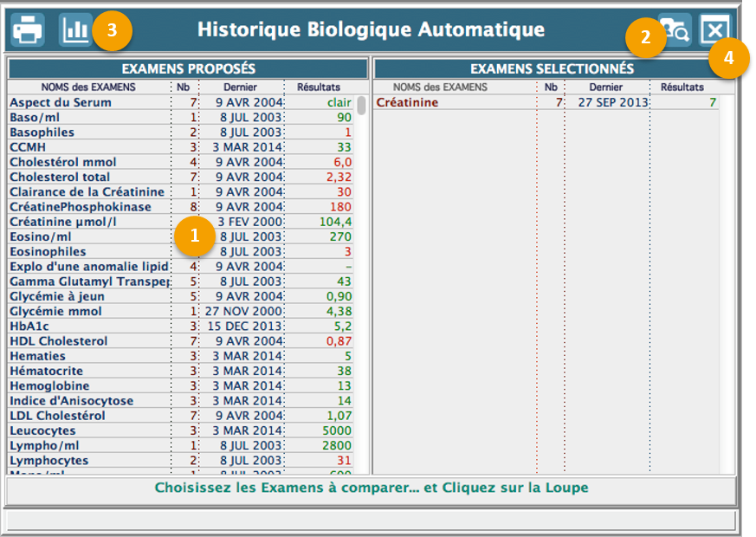Close the Historique Biologique window

coord(714,30)
